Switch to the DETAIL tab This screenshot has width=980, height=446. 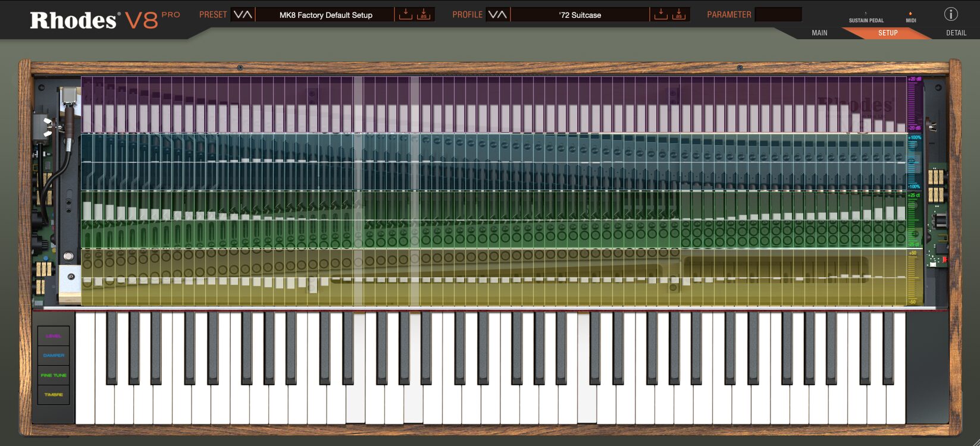[x=956, y=33]
